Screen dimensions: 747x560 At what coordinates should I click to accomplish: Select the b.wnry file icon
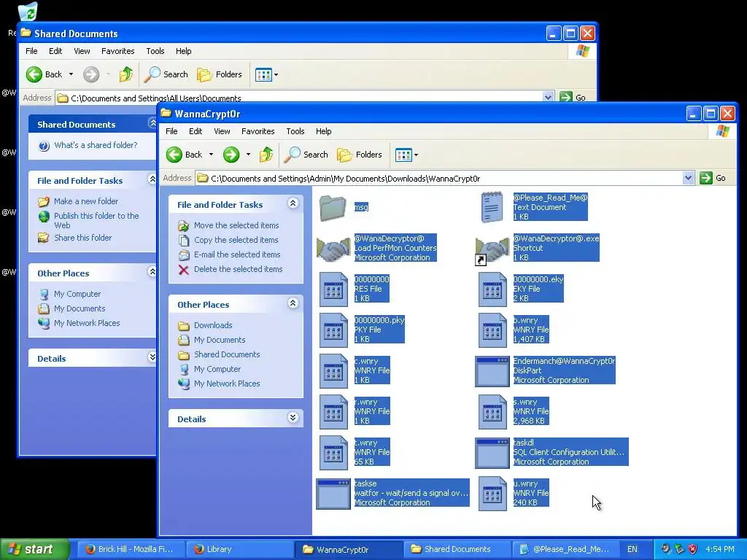pos(492,330)
